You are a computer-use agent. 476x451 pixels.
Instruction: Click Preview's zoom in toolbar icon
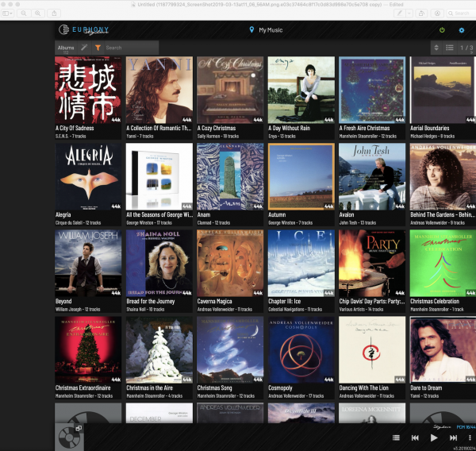(37, 13)
